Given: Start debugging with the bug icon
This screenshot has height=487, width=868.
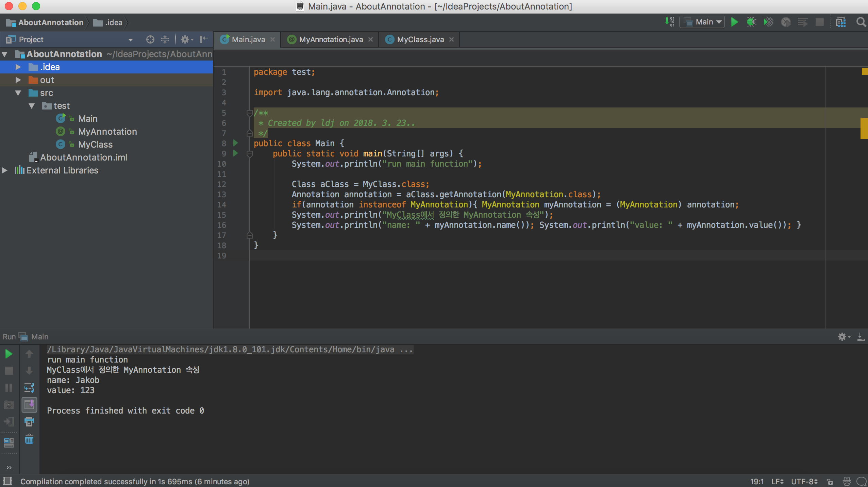Looking at the screenshot, I should pyautogui.click(x=751, y=22).
